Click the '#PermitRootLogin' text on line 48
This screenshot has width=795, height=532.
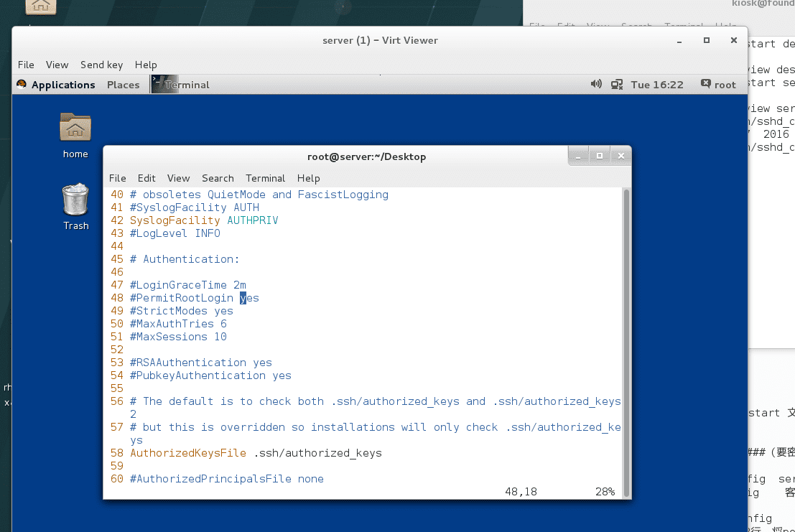pos(182,298)
